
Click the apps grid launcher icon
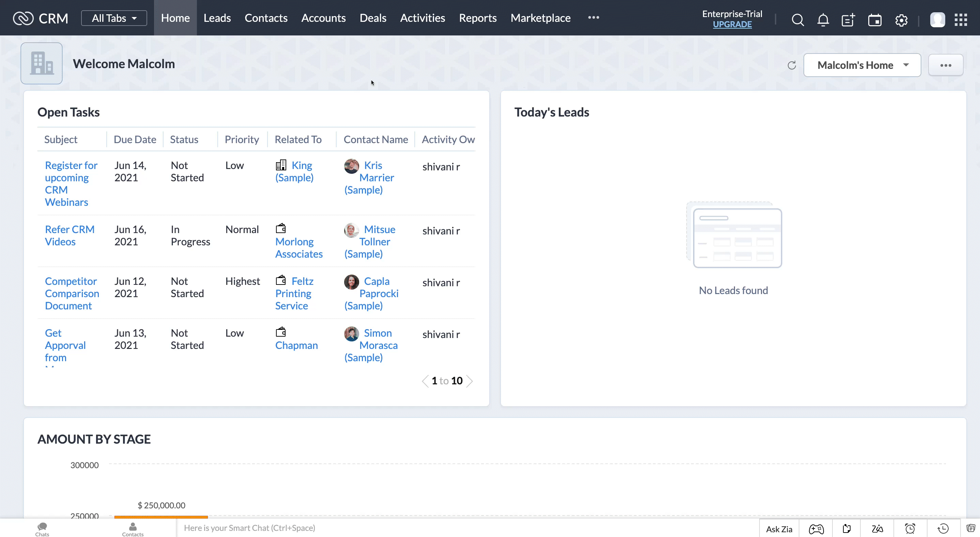(x=961, y=19)
